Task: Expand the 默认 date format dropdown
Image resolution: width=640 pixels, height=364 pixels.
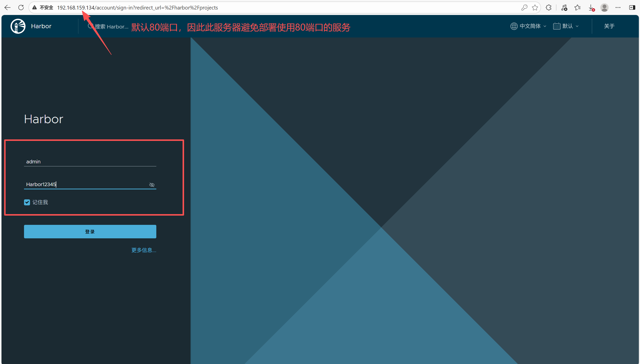Action: tap(566, 26)
